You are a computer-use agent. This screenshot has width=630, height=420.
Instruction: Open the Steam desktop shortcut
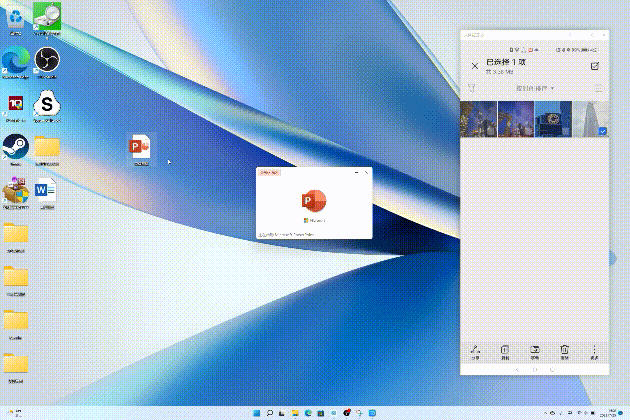click(x=14, y=147)
